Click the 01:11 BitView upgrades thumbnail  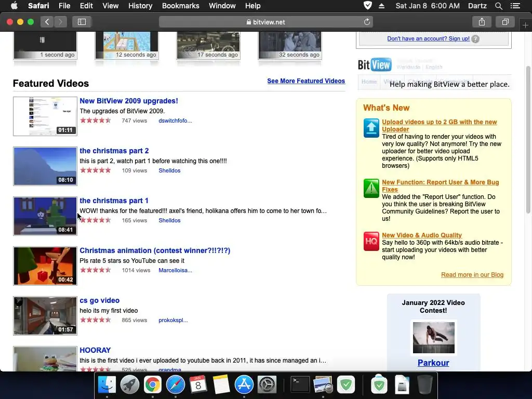point(45,116)
